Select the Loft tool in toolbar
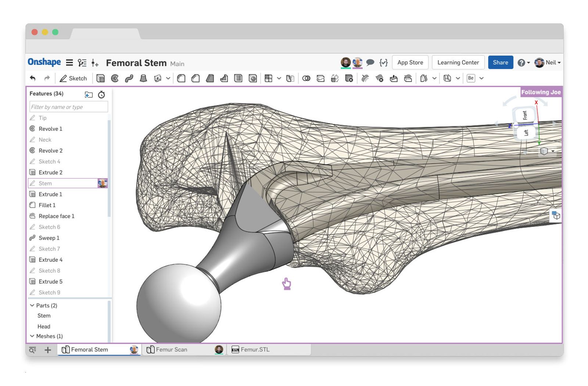Screen dimensions: 588x386 [143, 78]
